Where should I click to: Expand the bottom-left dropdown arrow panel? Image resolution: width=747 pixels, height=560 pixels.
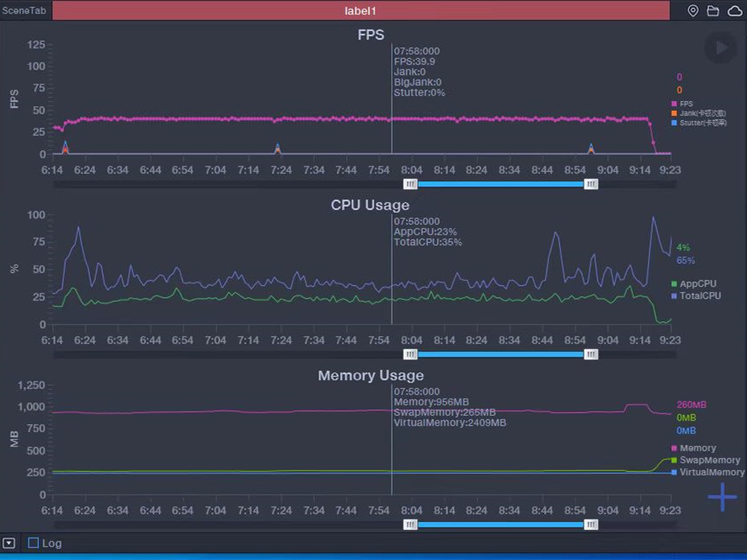pyautogui.click(x=9, y=544)
